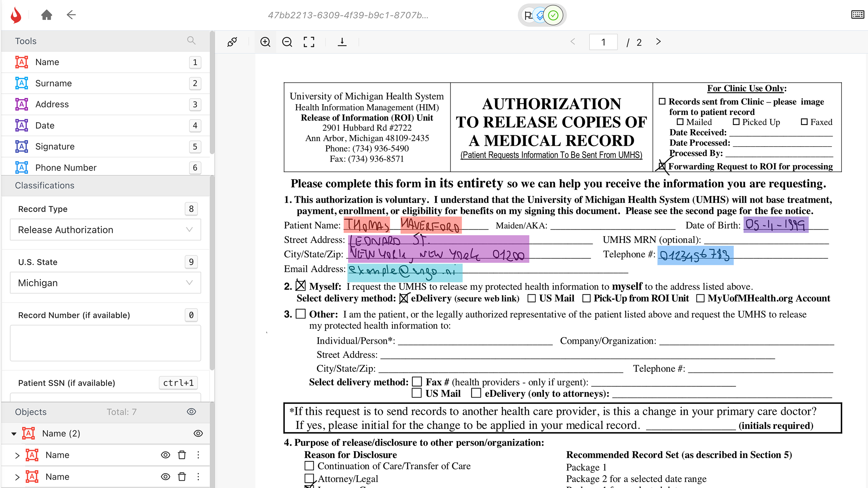Screen dimensions: 868x488
Task: Click the Objects section header
Action: pyautogui.click(x=106, y=412)
